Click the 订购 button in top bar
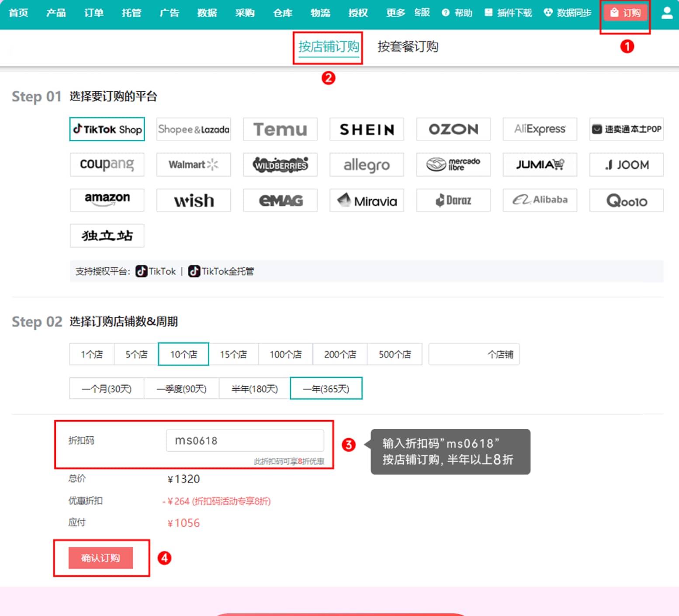 coord(625,13)
